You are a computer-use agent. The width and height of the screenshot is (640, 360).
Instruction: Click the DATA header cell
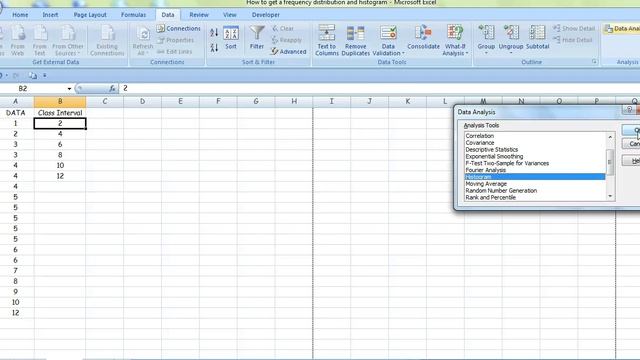point(16,113)
